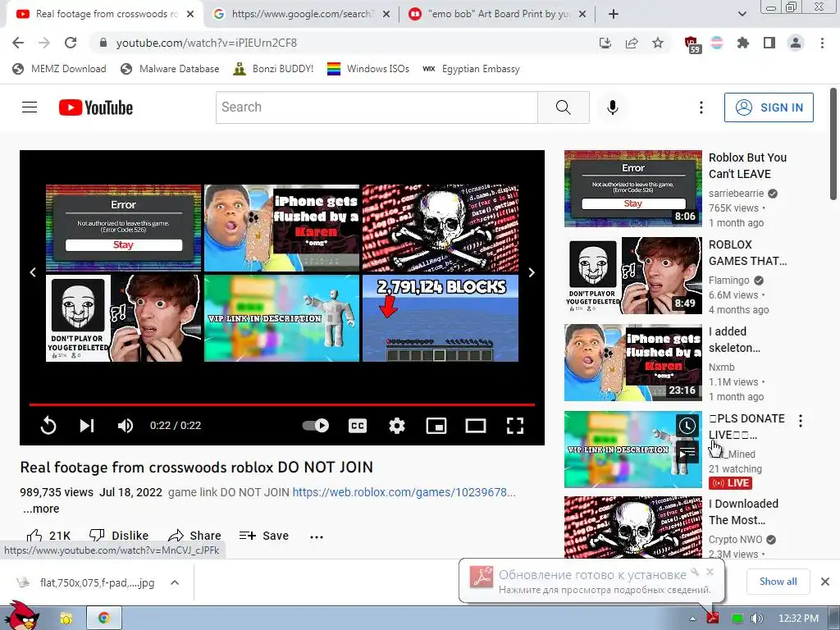Switch to the Google search tab
The width and height of the screenshot is (840, 630).
pos(302,14)
